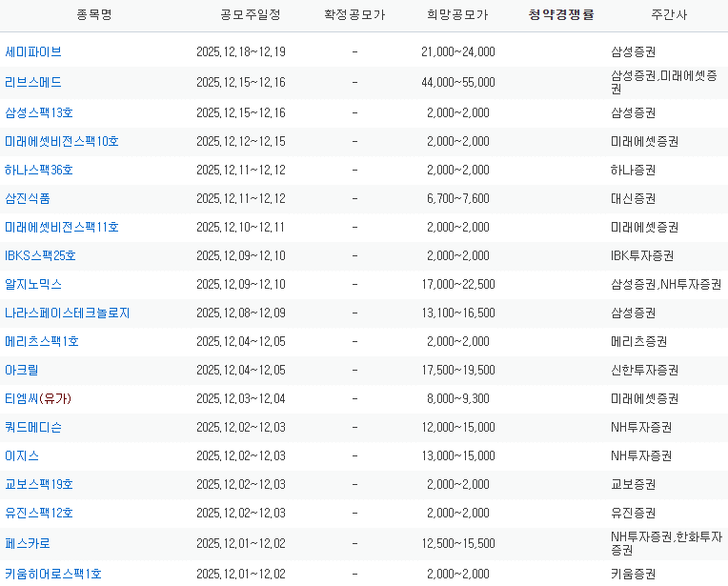Image resolution: width=728 pixels, height=586 pixels.
Task: Select the 신한투자증권 underwriter cell
Action: [x=645, y=370]
